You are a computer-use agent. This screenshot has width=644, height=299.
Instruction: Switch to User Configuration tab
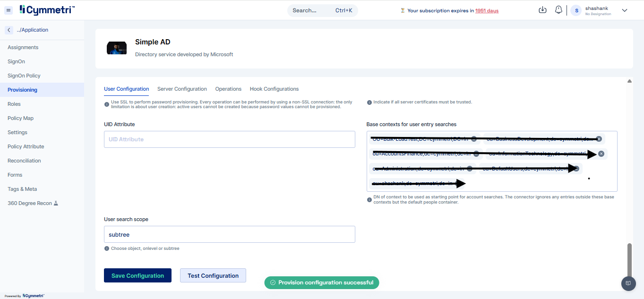click(127, 89)
